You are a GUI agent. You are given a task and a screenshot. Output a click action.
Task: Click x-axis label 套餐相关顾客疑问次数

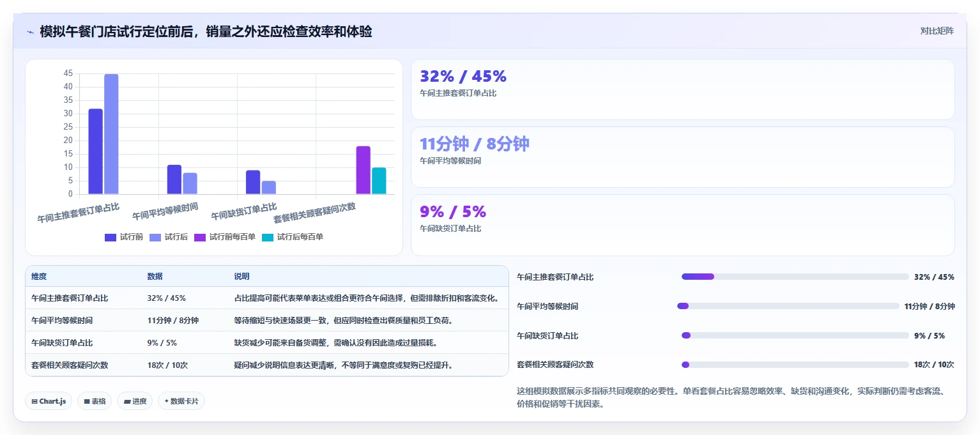coord(314,213)
